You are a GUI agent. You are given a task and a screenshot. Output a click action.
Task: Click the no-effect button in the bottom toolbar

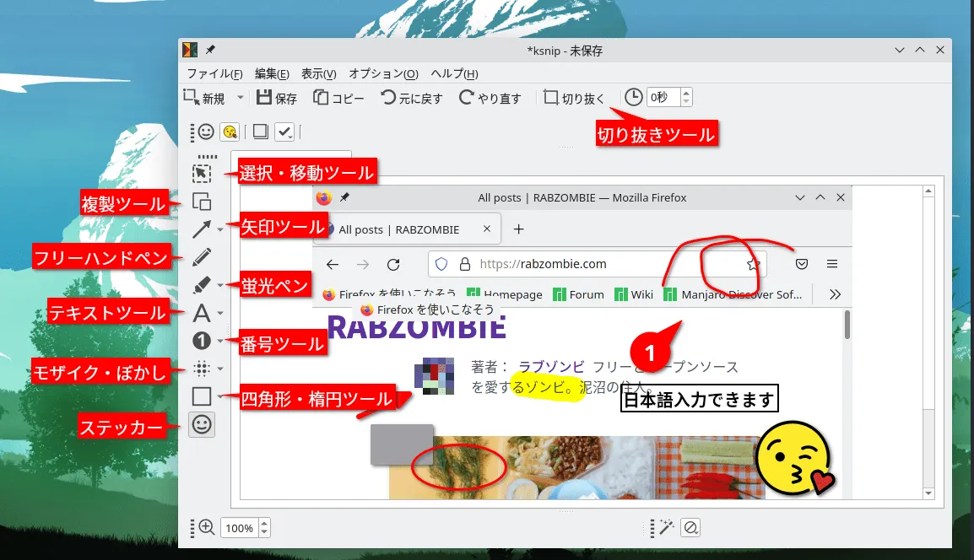point(690,528)
